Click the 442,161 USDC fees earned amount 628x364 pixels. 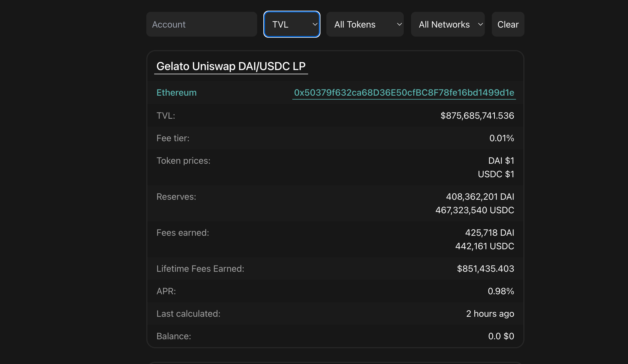coord(485,246)
